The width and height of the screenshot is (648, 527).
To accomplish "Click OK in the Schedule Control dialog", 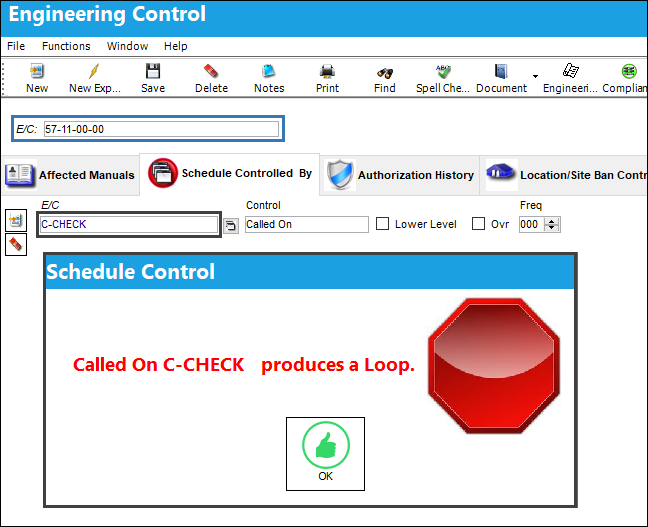I will (x=325, y=454).
